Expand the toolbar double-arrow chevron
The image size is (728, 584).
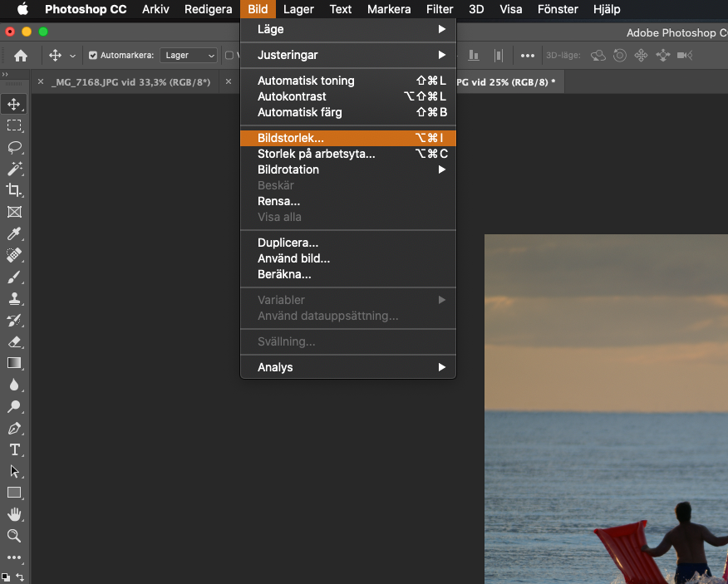point(5,74)
